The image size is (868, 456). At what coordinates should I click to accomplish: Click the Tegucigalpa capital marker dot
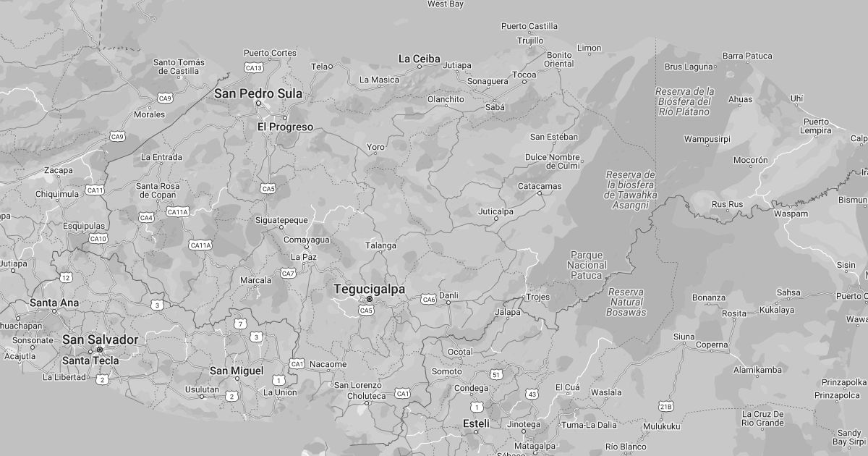[x=370, y=299]
